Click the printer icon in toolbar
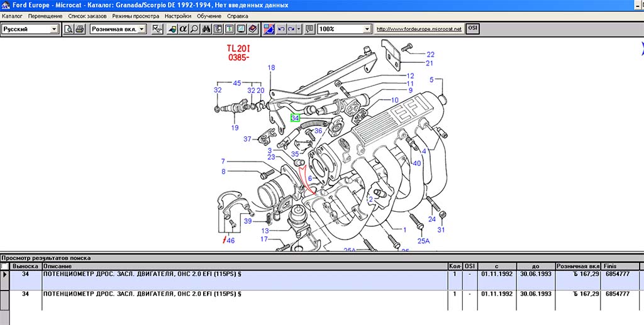 (x=79, y=29)
